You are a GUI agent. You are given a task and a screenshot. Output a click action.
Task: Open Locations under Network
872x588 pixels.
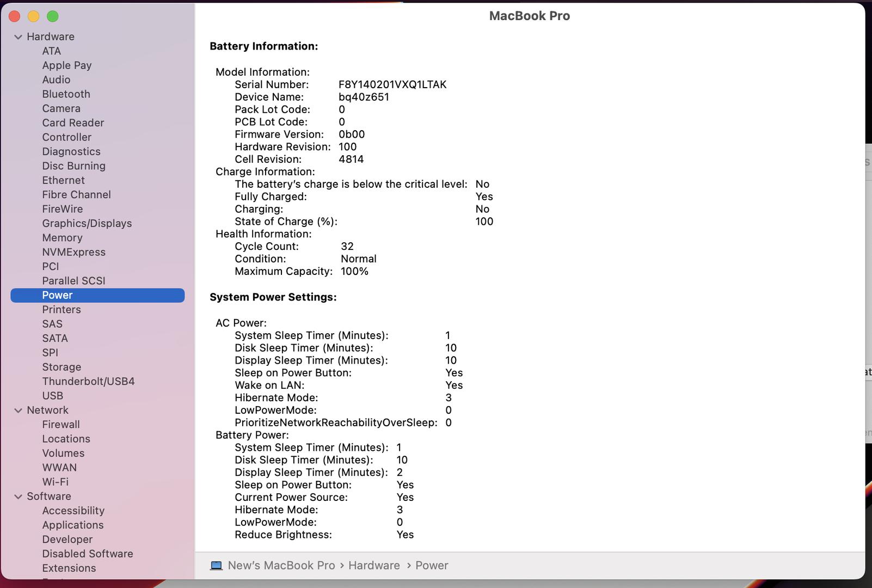coord(66,439)
